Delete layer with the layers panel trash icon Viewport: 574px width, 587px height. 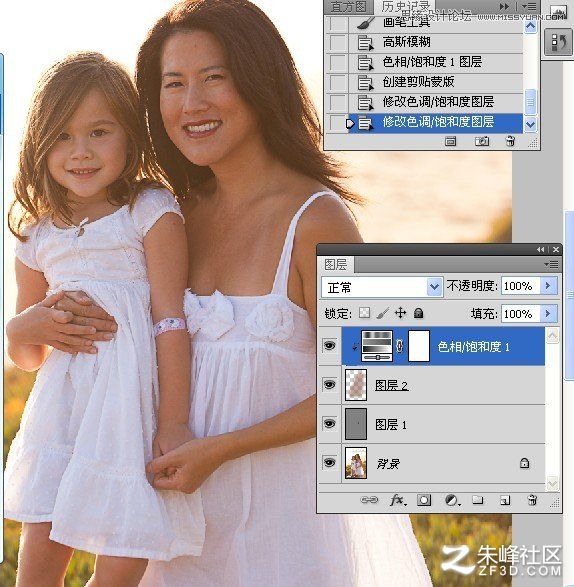click(x=532, y=500)
